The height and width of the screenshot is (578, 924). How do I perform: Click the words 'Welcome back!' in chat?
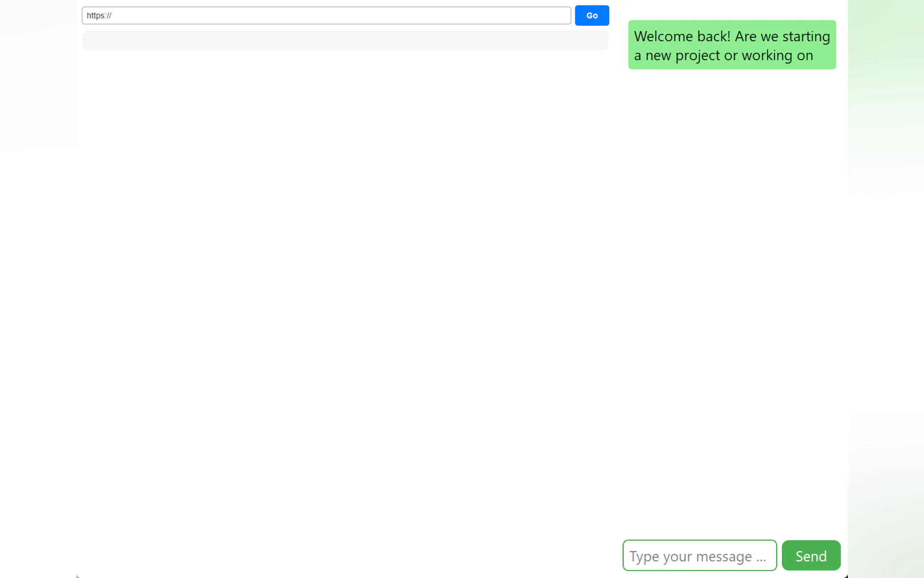click(x=682, y=36)
